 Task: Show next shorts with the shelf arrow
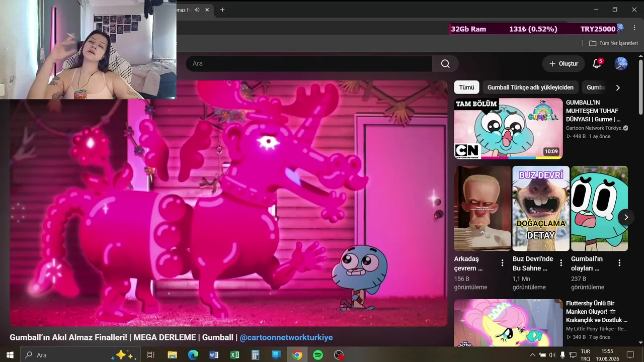pos(626,217)
